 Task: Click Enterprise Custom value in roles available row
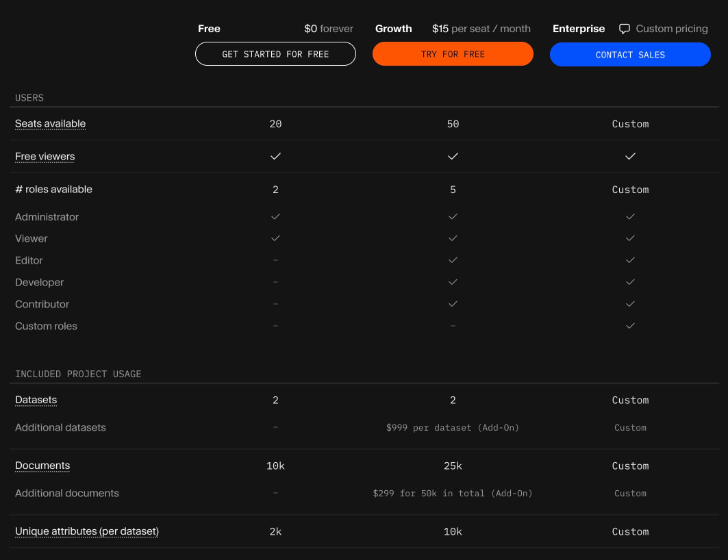(630, 190)
